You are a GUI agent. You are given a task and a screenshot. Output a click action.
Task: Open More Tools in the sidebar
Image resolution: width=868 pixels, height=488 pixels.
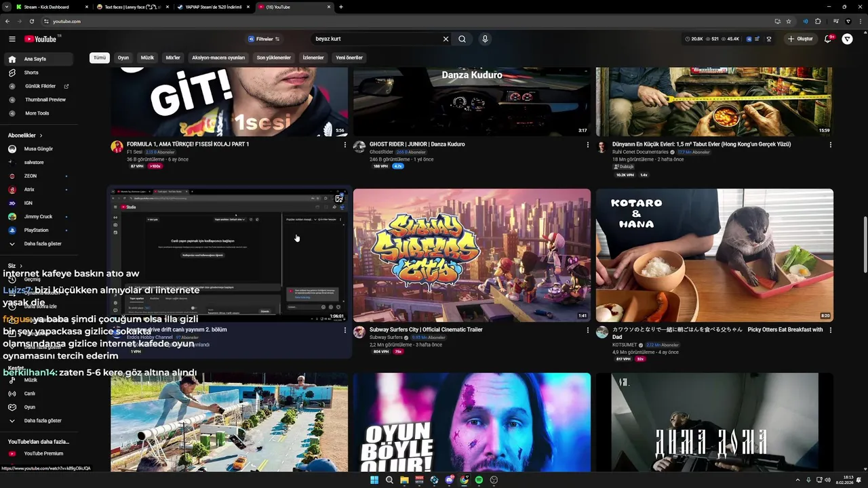pyautogui.click(x=38, y=113)
